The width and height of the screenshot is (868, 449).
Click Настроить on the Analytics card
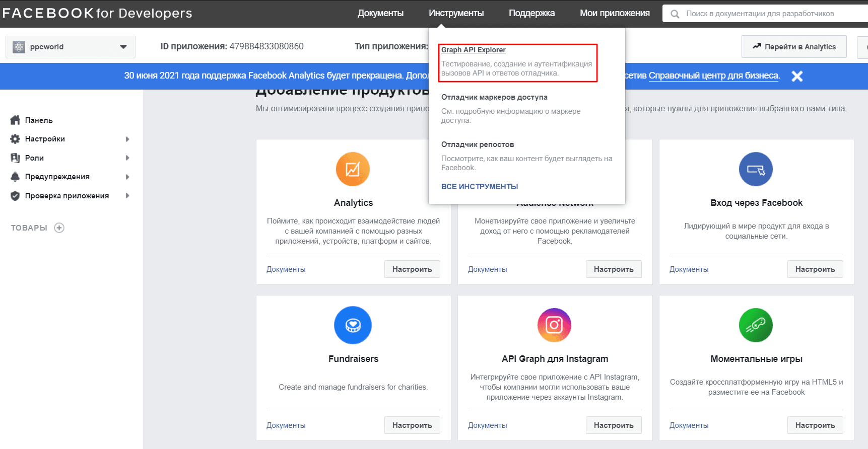point(412,269)
